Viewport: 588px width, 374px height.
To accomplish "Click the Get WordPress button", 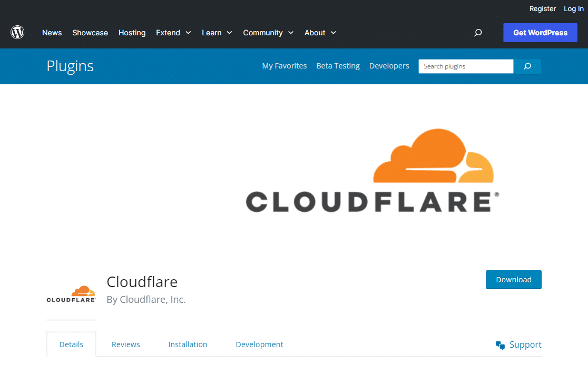I will [540, 33].
